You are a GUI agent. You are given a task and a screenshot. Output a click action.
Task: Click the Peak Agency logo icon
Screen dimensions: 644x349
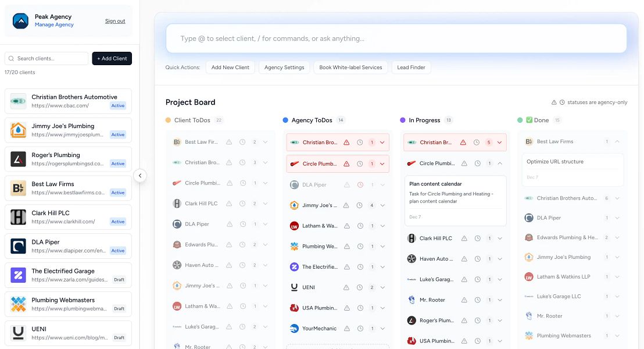(x=20, y=20)
